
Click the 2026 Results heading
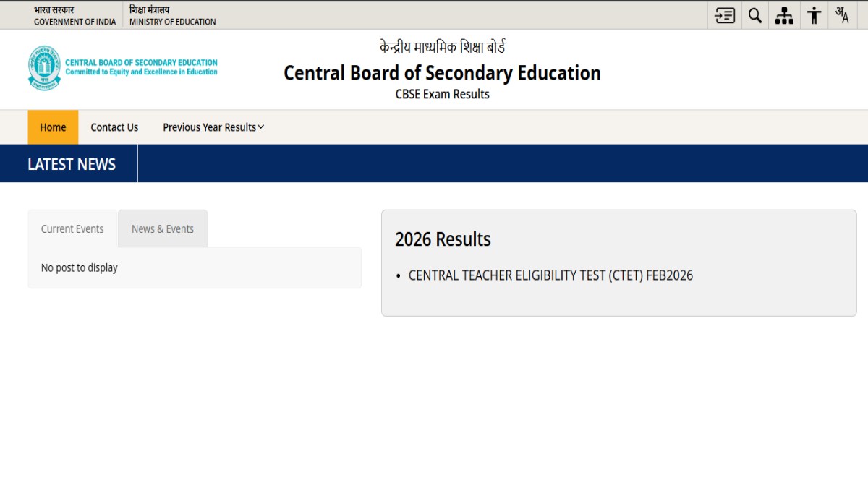click(443, 239)
